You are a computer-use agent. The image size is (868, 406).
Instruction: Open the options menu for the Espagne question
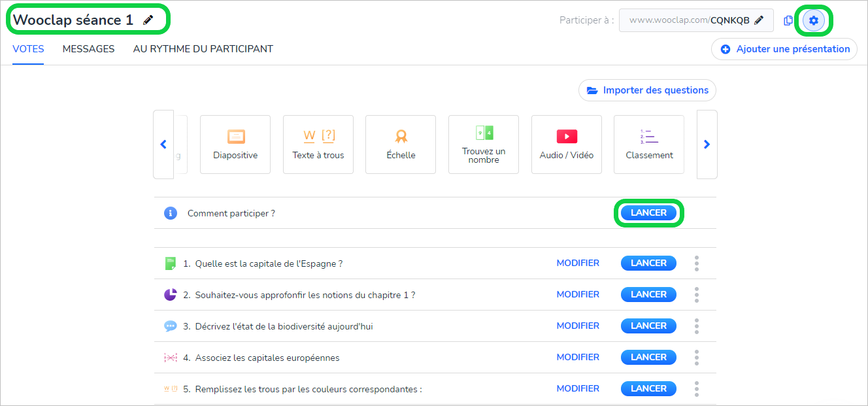pyautogui.click(x=697, y=263)
